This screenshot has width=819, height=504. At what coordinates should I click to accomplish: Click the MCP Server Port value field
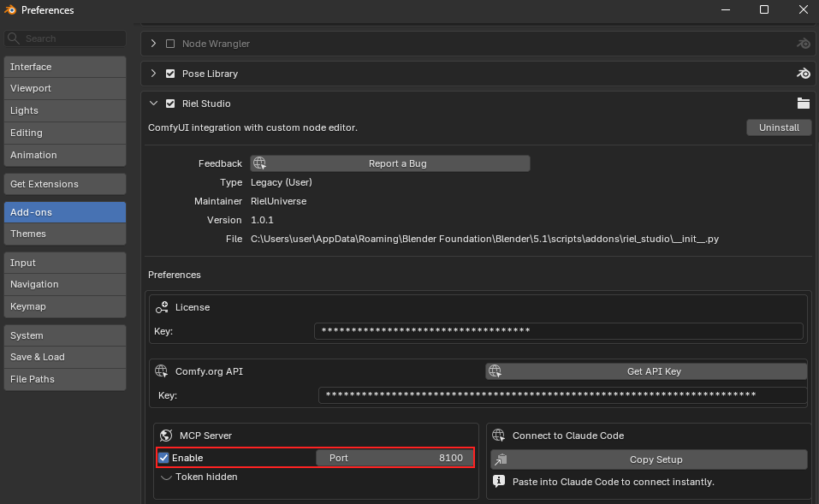[395, 458]
